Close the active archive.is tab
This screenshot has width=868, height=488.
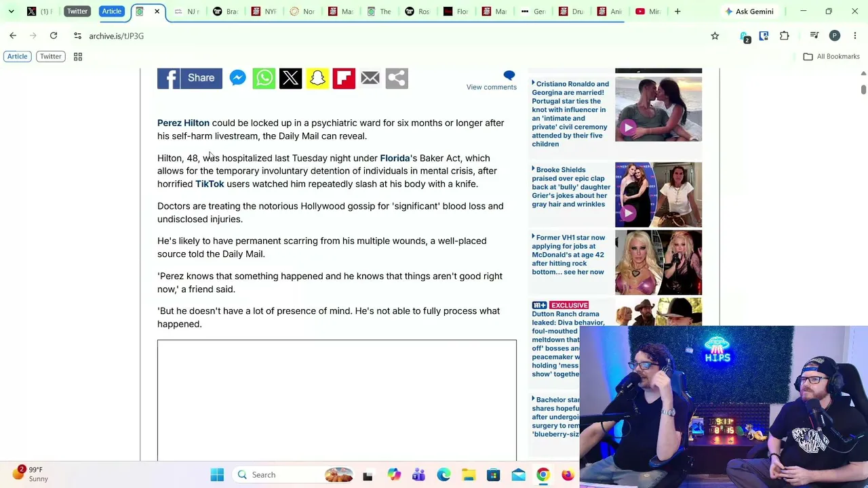coord(157,12)
